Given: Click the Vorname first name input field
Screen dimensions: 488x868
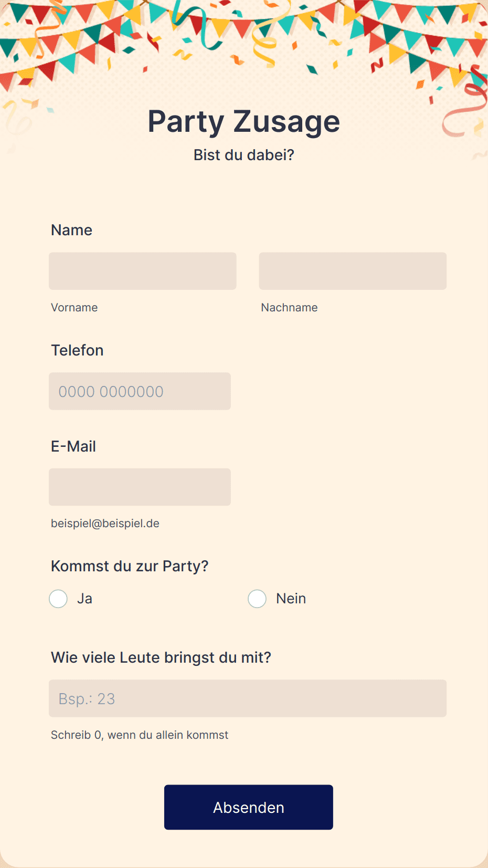Looking at the screenshot, I should [x=142, y=271].
